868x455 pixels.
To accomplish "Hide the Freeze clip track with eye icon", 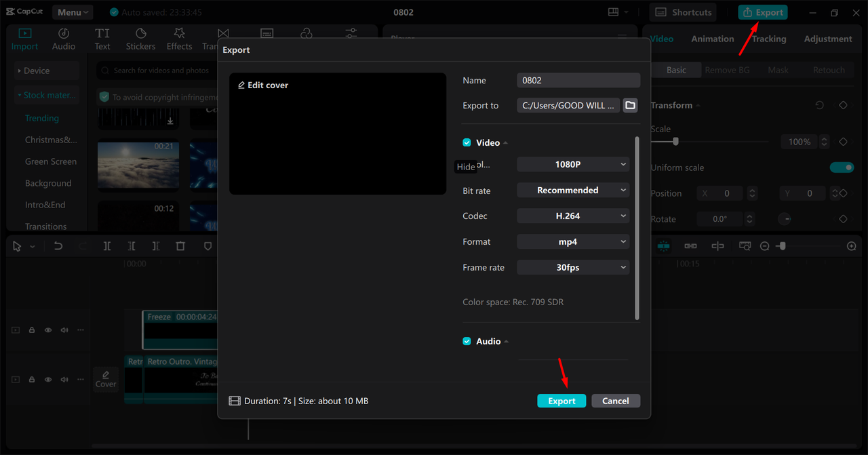I will [x=48, y=330].
